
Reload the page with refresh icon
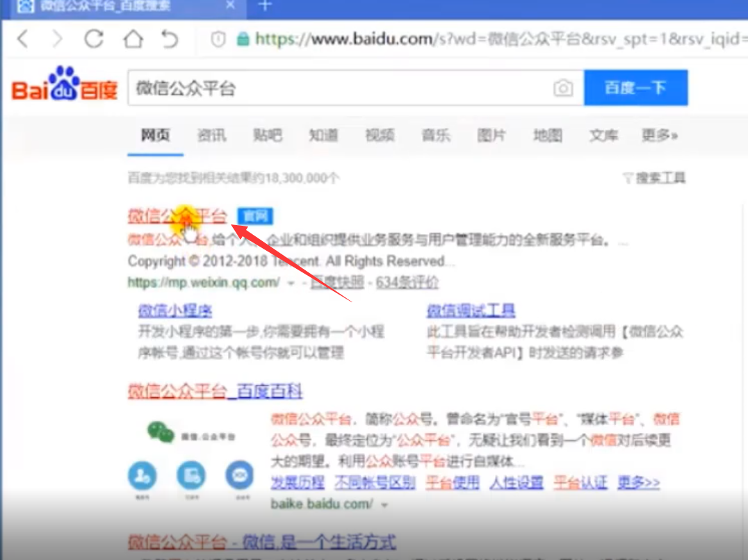click(94, 39)
